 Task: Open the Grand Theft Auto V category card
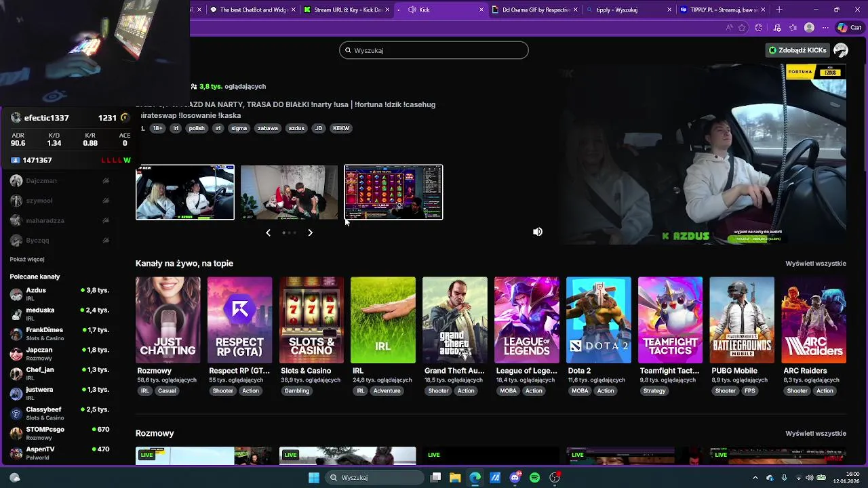click(455, 320)
